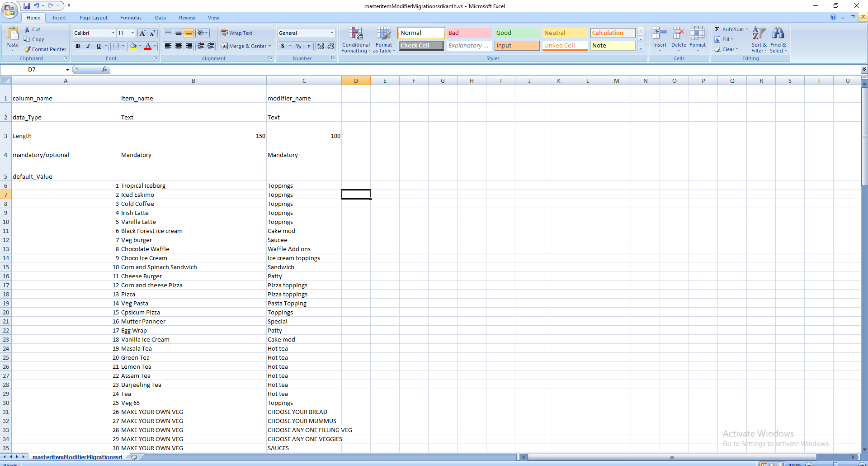Click the Format as Table icon
868x466 pixels.
click(x=384, y=34)
